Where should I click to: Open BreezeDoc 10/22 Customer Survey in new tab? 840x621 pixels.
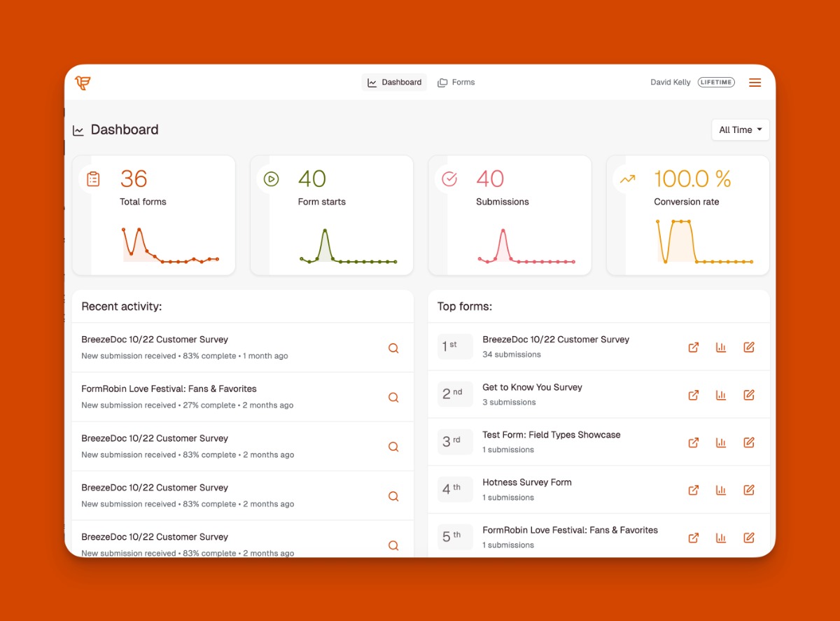(693, 347)
